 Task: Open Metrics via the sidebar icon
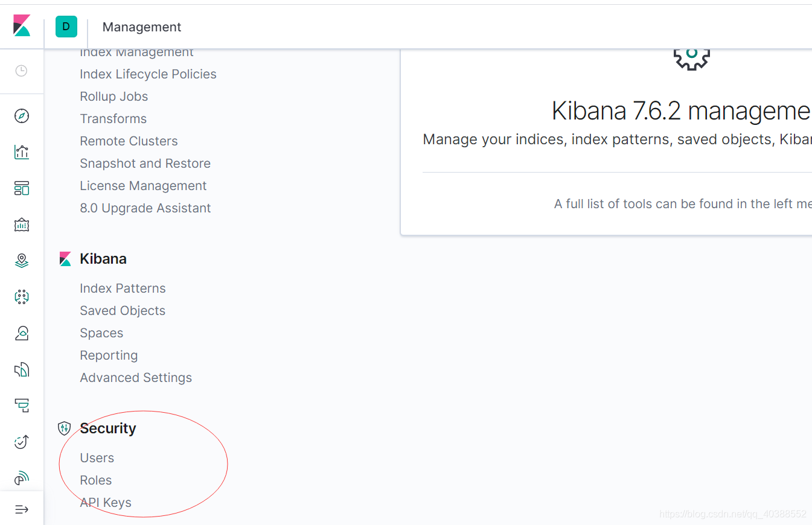[x=22, y=333]
